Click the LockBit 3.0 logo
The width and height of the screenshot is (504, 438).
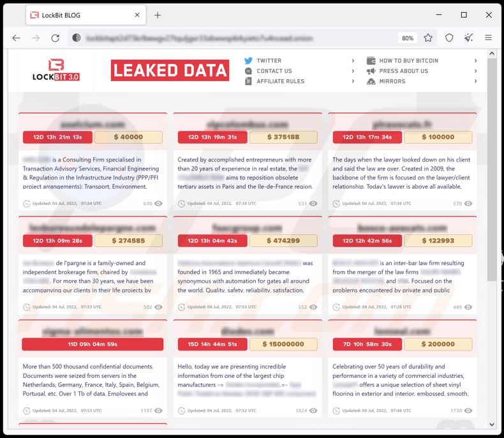click(56, 70)
